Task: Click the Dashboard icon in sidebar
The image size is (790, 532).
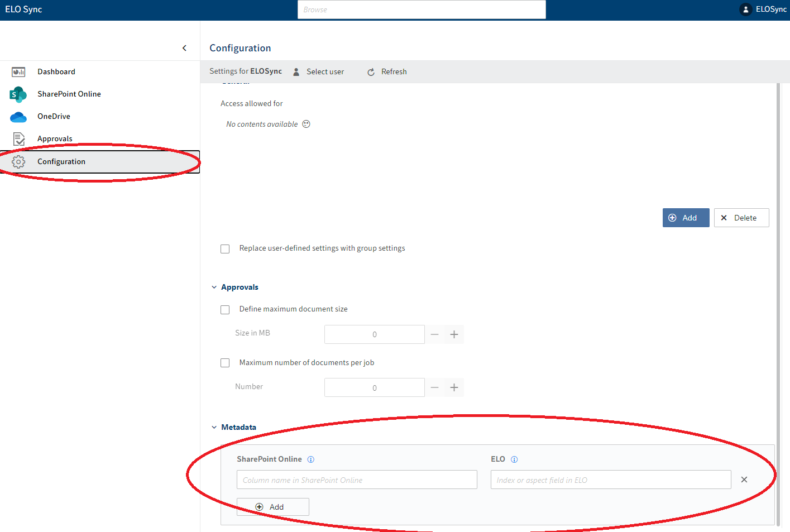Action: pyautogui.click(x=18, y=72)
